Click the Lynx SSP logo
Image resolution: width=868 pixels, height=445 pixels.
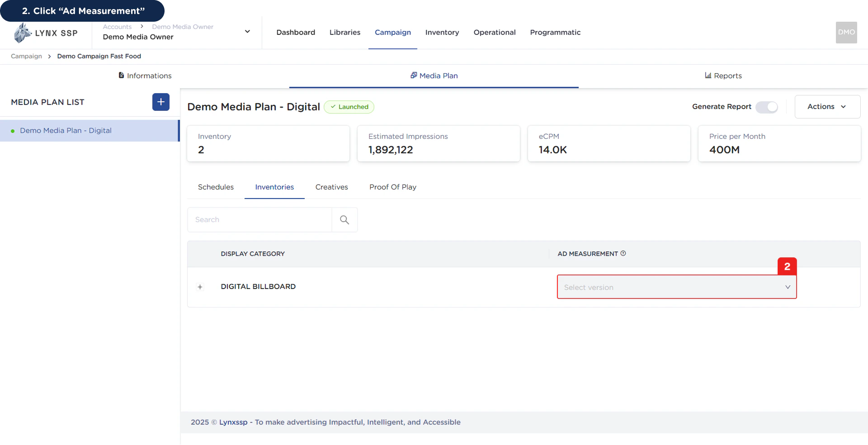click(x=45, y=33)
